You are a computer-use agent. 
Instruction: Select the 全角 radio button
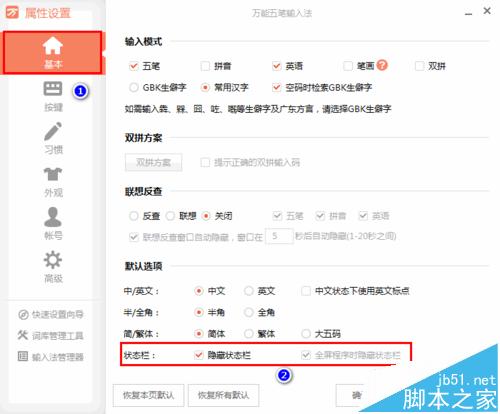click(x=249, y=312)
